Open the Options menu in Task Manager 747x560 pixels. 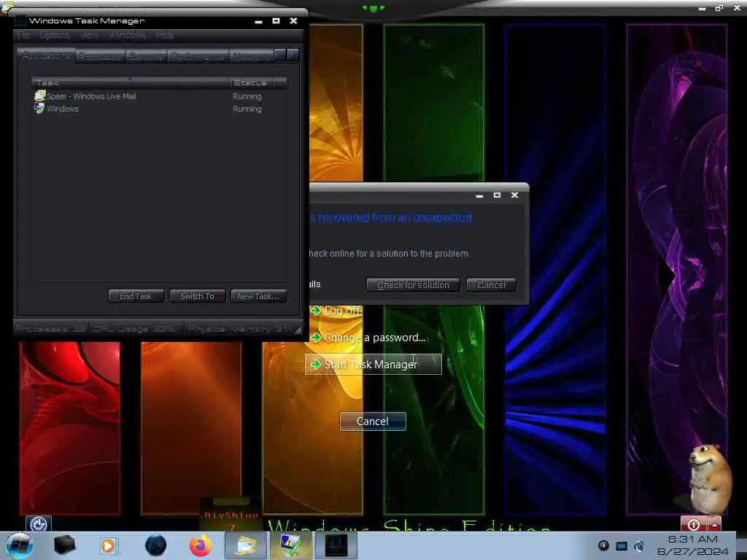click(x=54, y=35)
